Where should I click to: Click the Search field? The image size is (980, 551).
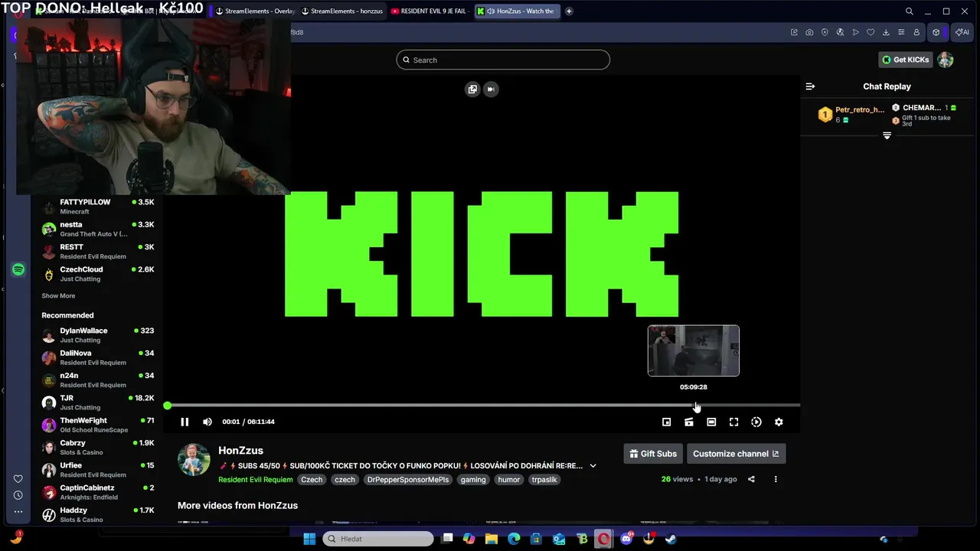pyautogui.click(x=503, y=60)
